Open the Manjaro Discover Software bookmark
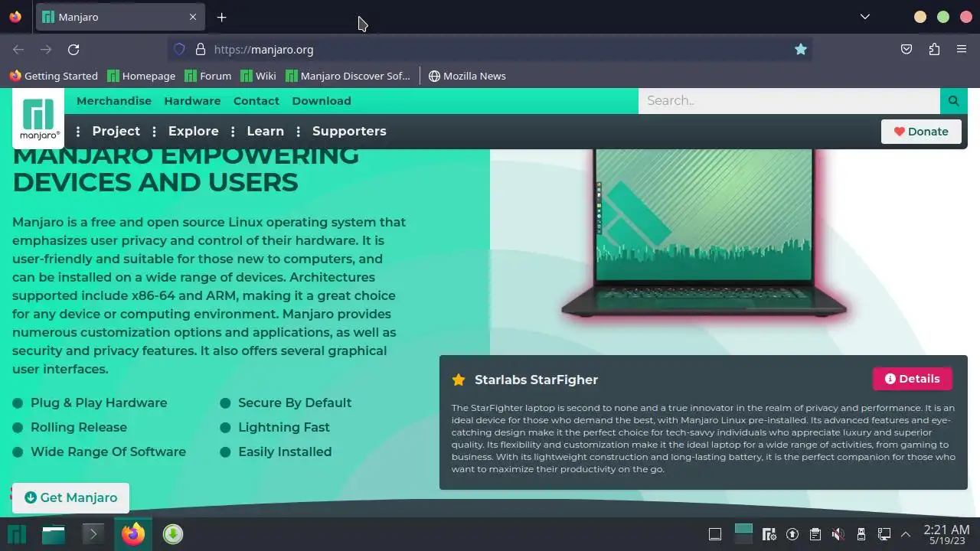The image size is (980, 551). tap(348, 76)
